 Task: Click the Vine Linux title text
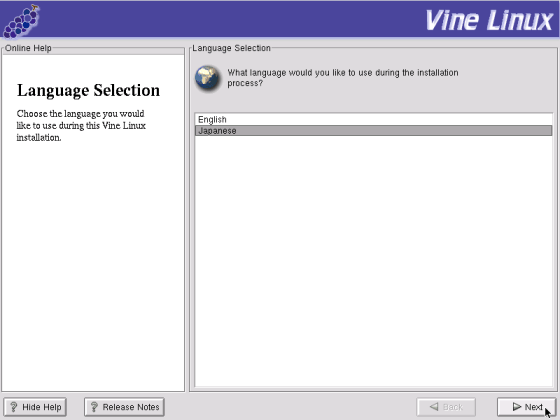click(x=489, y=20)
